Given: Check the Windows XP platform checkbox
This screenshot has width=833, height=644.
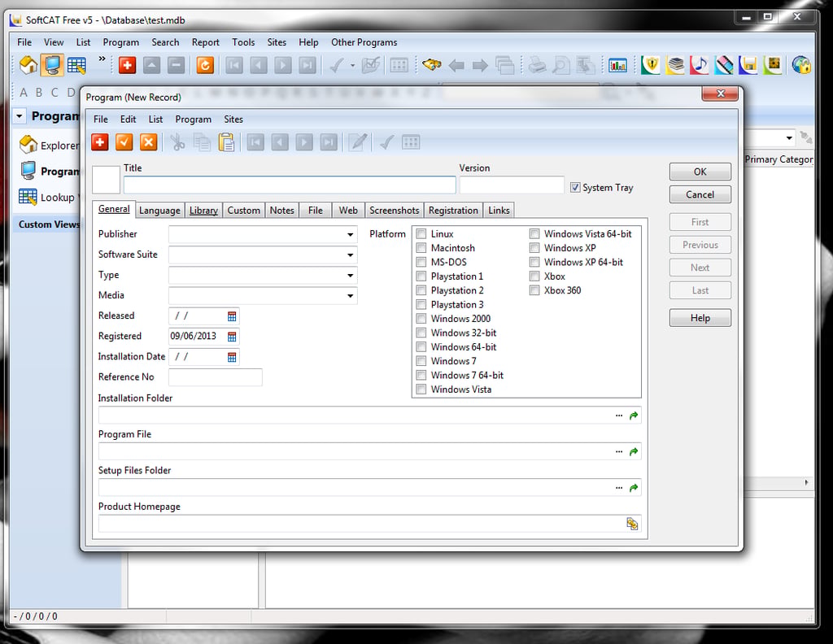Looking at the screenshot, I should click(534, 248).
